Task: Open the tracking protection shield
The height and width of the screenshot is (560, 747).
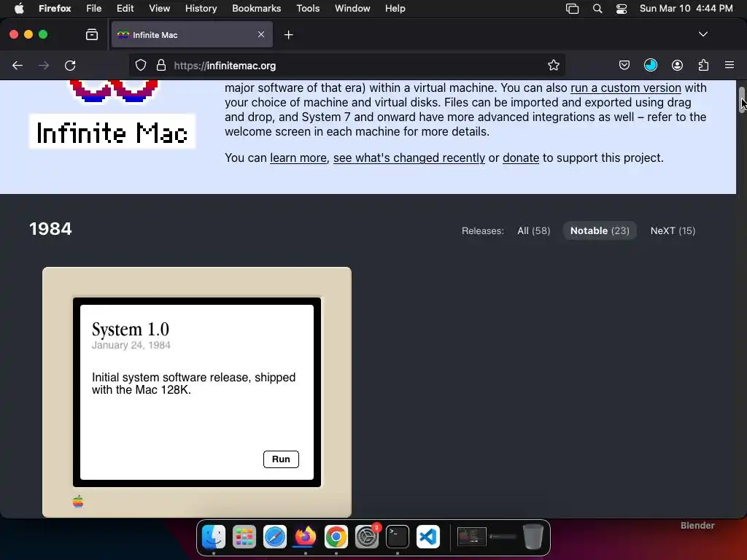Action: coord(141,65)
